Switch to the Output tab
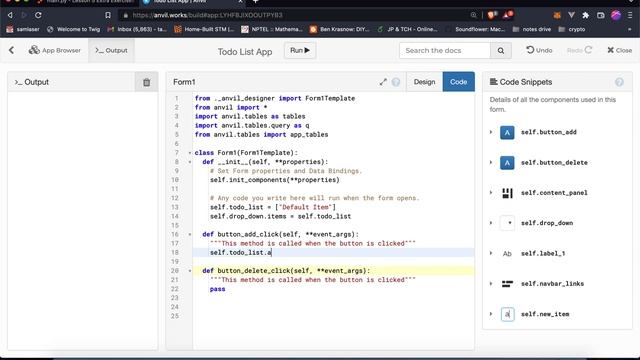 pyautogui.click(x=111, y=50)
